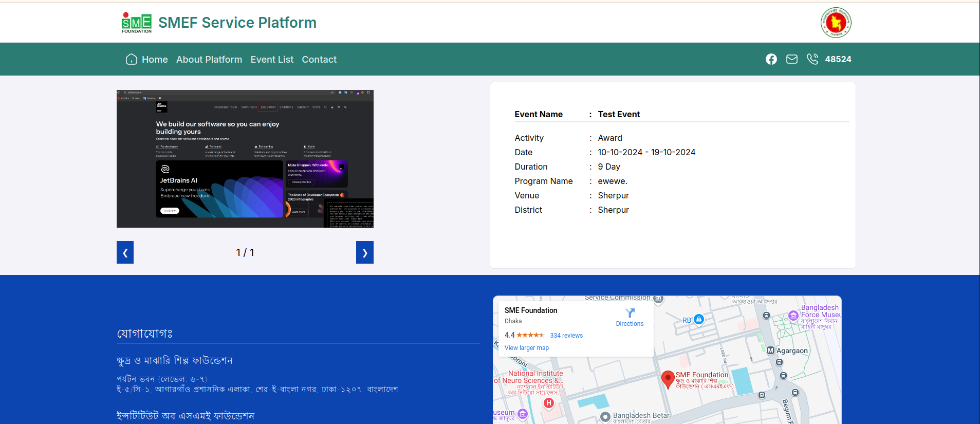Click the Sherpur district value
Image resolution: width=980 pixels, height=424 pixels.
613,210
